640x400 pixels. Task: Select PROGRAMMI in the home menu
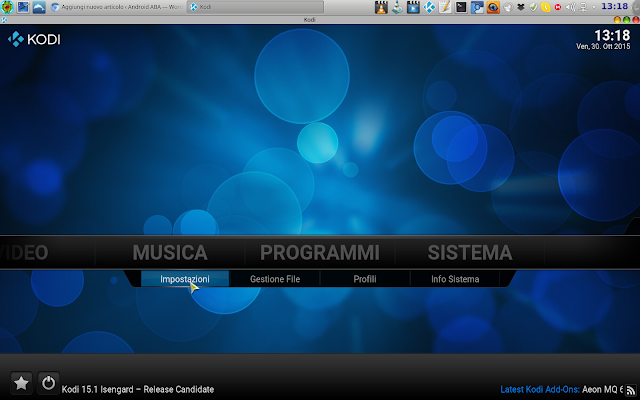click(320, 252)
